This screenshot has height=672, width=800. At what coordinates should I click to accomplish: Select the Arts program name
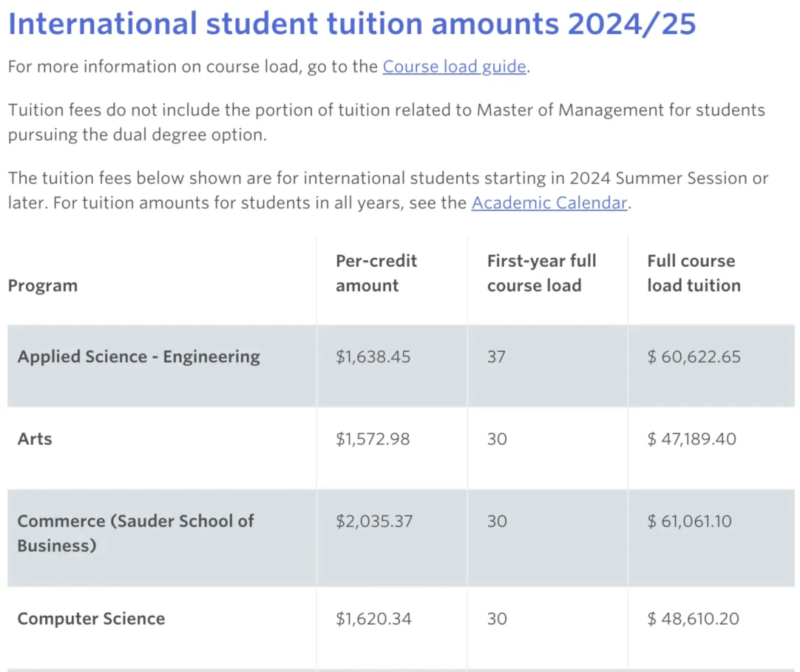pyautogui.click(x=35, y=439)
